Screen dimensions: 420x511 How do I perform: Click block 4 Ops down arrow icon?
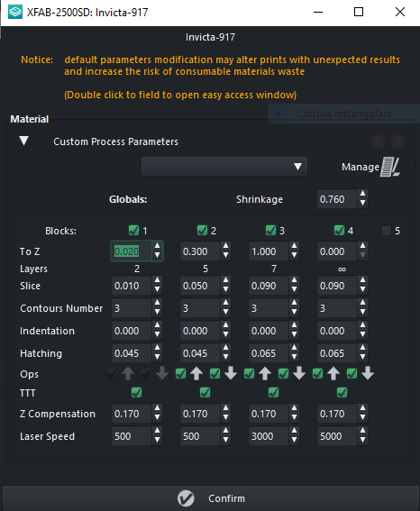(x=368, y=373)
